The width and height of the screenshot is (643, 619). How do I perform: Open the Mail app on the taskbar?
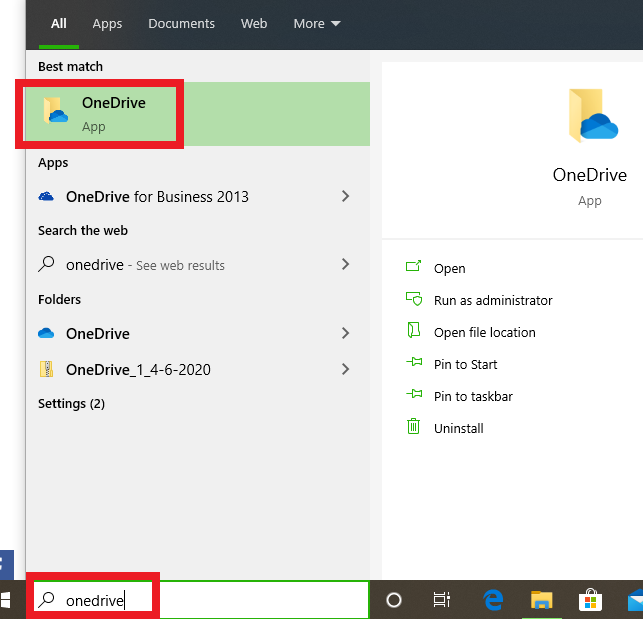coord(636,601)
